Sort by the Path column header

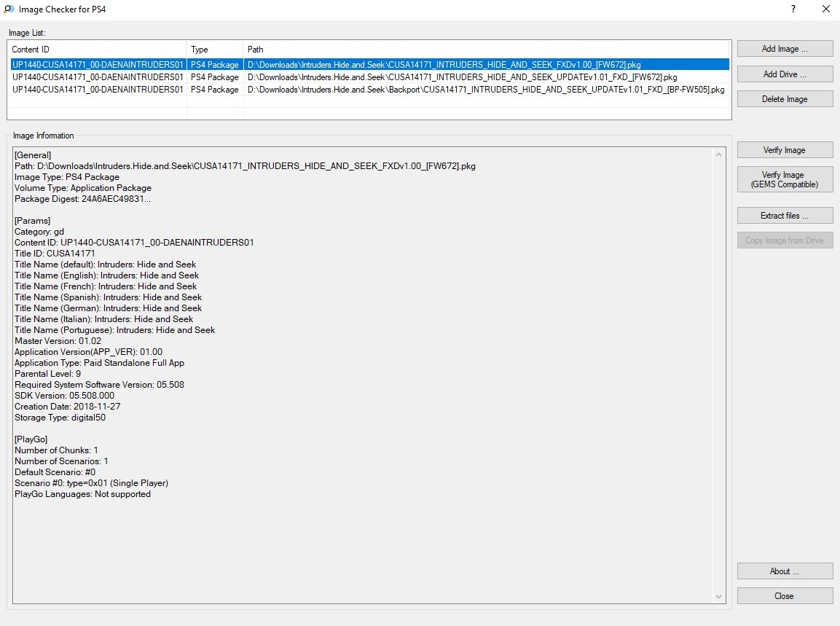tap(487, 50)
